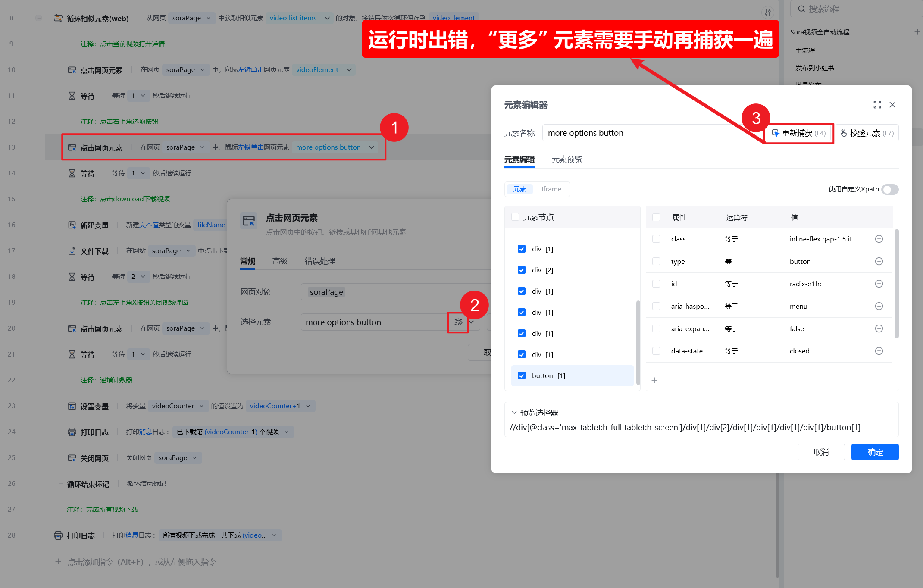Click the validate element (F7) button

coord(867,133)
